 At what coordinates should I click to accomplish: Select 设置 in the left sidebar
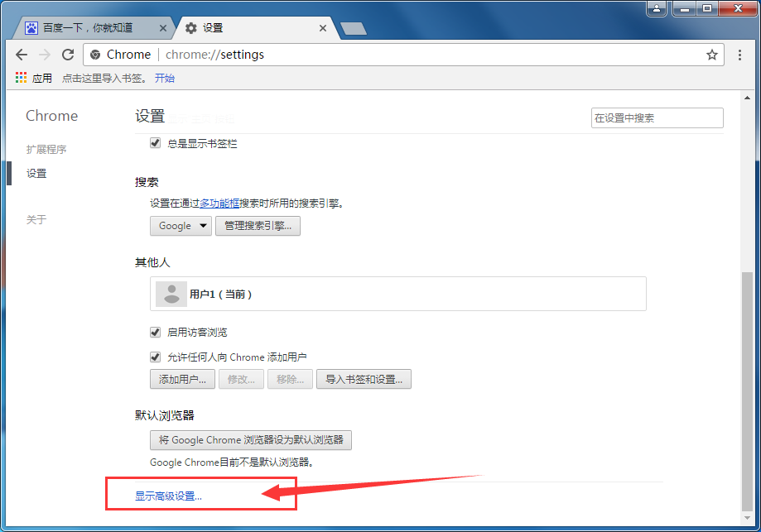(x=36, y=173)
